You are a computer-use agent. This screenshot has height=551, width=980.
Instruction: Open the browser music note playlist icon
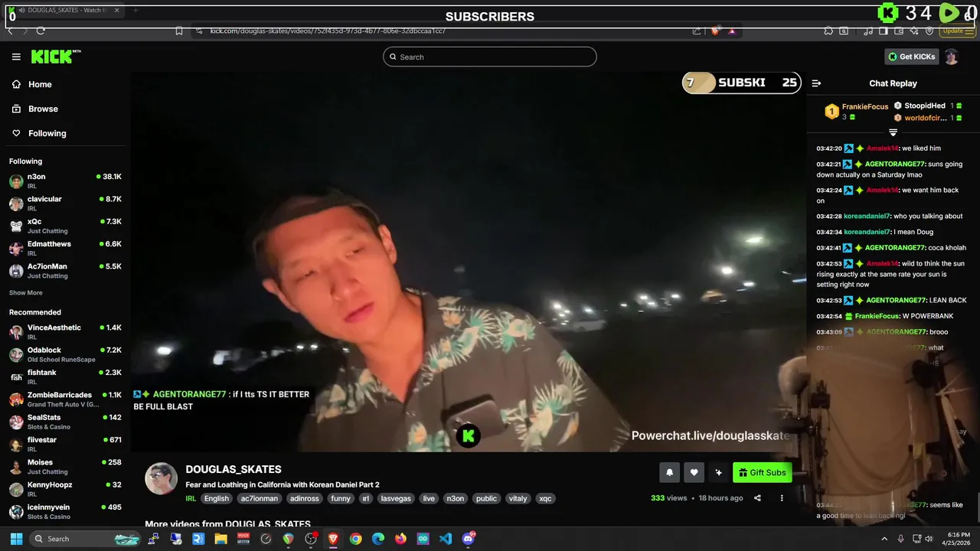coord(868,31)
